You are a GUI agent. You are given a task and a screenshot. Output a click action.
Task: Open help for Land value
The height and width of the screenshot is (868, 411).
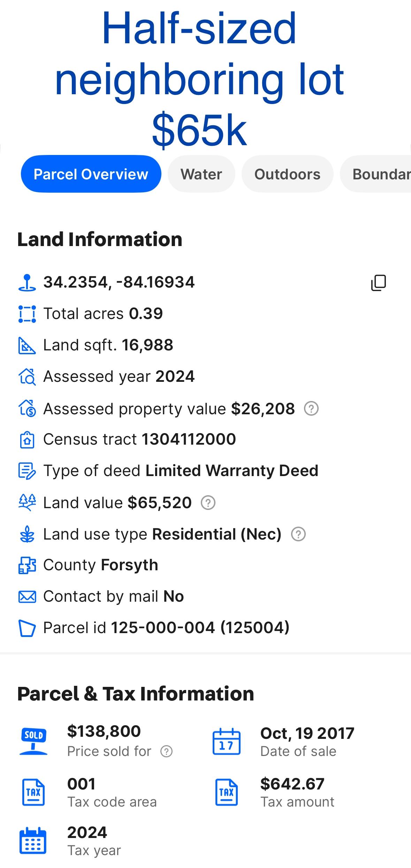pos(208,503)
